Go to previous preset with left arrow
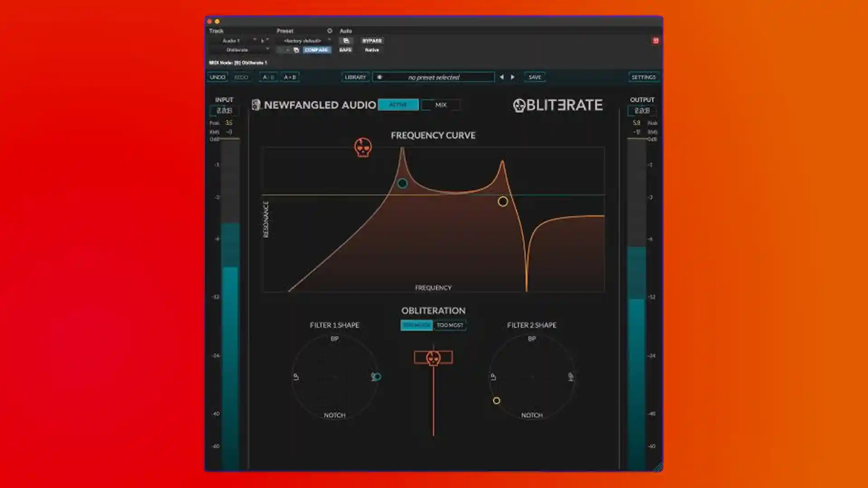The width and height of the screenshot is (868, 488). (501, 77)
